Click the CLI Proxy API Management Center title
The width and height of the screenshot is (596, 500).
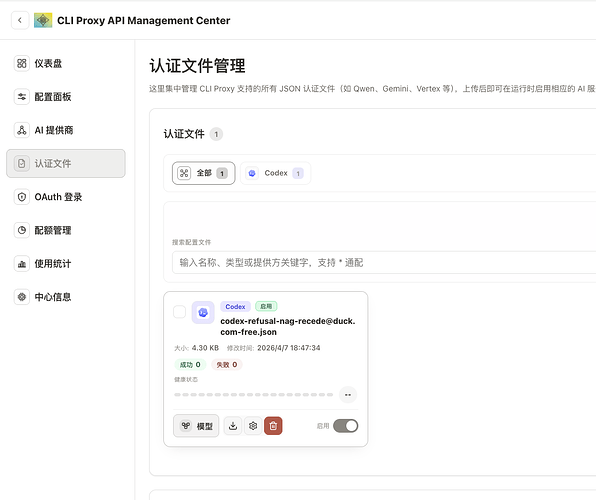pos(144,21)
